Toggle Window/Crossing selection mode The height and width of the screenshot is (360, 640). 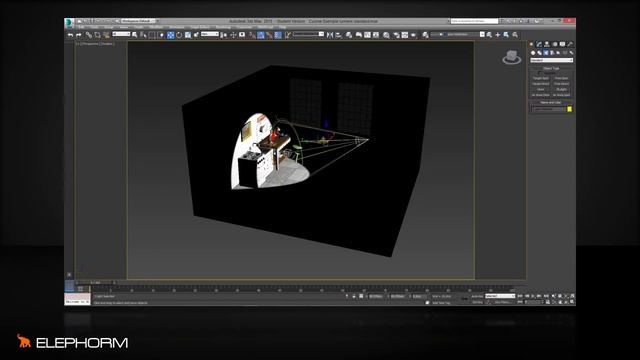click(x=161, y=35)
